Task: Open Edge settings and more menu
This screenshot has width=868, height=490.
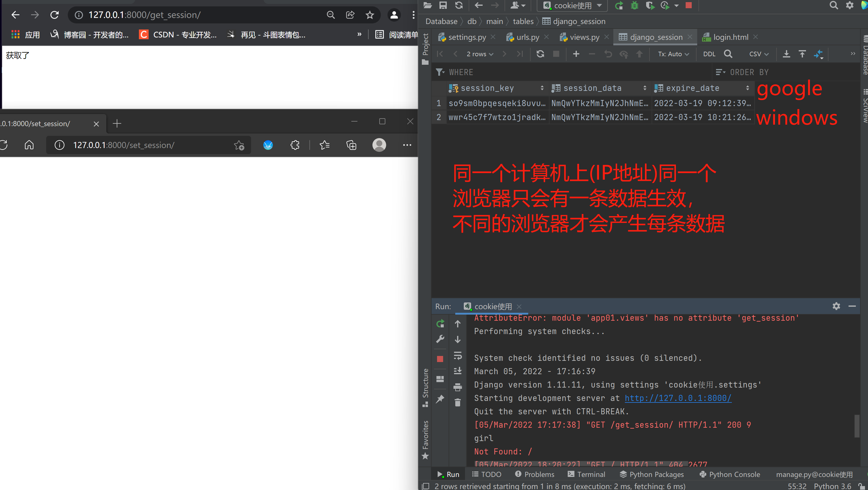Action: pos(407,145)
